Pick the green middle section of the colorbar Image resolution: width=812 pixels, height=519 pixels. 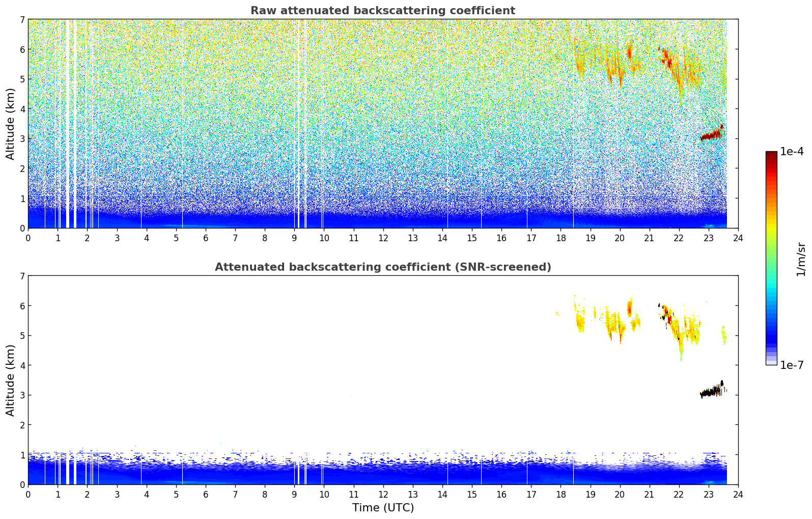tap(771, 254)
